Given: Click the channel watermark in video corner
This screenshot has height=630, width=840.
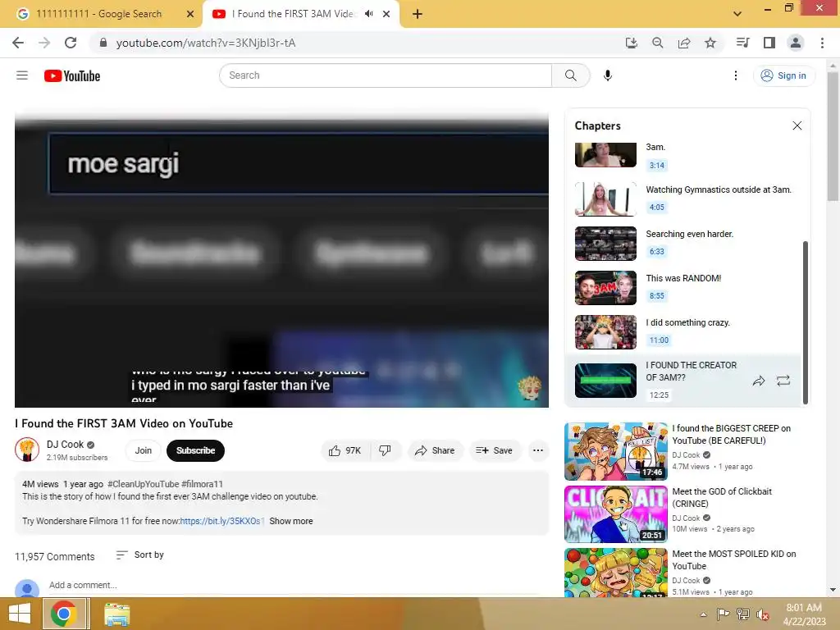Looking at the screenshot, I should pos(529,388).
